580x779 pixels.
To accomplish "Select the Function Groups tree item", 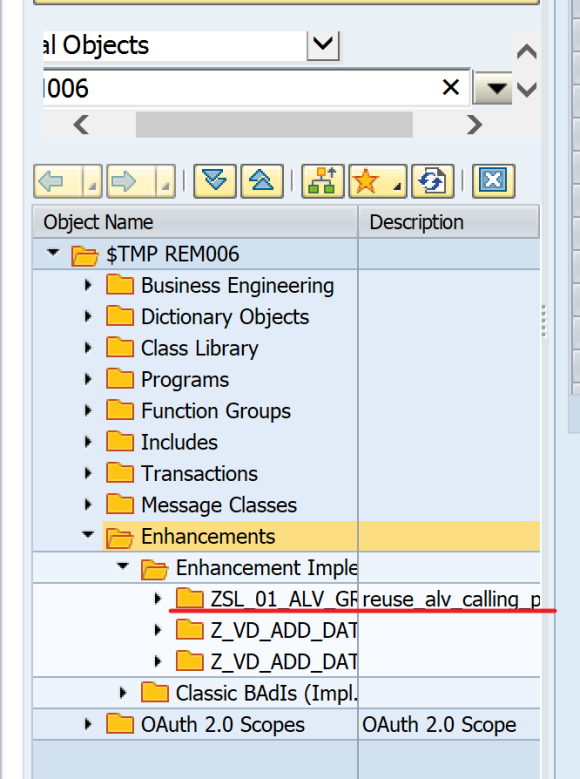I will coord(216,411).
